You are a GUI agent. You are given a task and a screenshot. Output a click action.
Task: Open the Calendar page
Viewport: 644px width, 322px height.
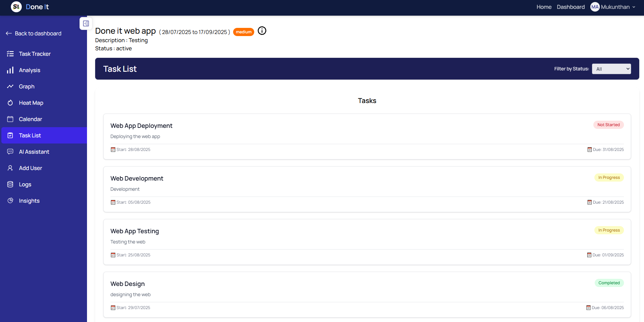44,119
